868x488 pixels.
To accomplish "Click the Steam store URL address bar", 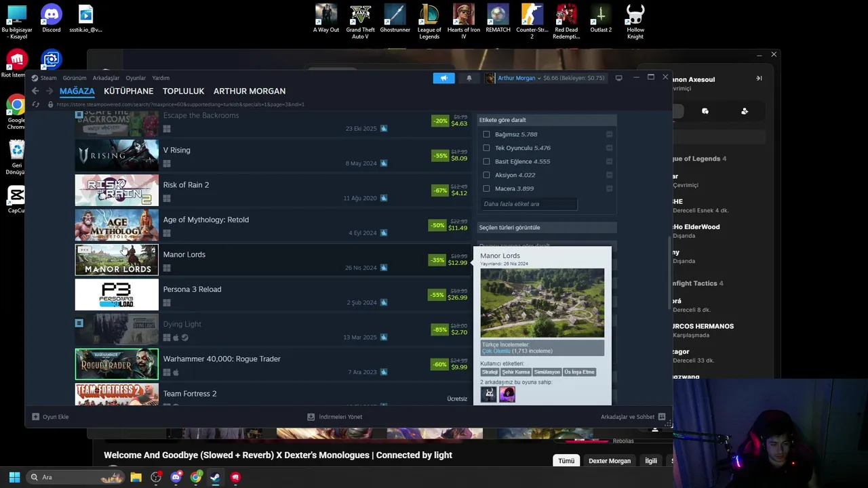I will click(x=180, y=104).
